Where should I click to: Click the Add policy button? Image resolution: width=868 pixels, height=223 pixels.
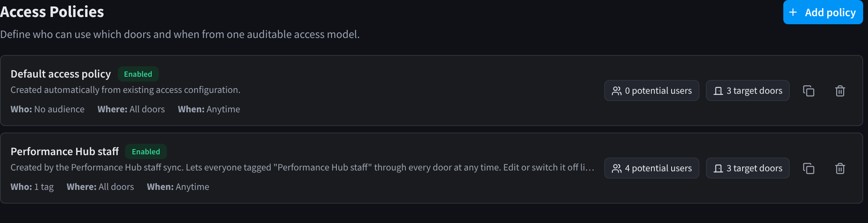(823, 12)
